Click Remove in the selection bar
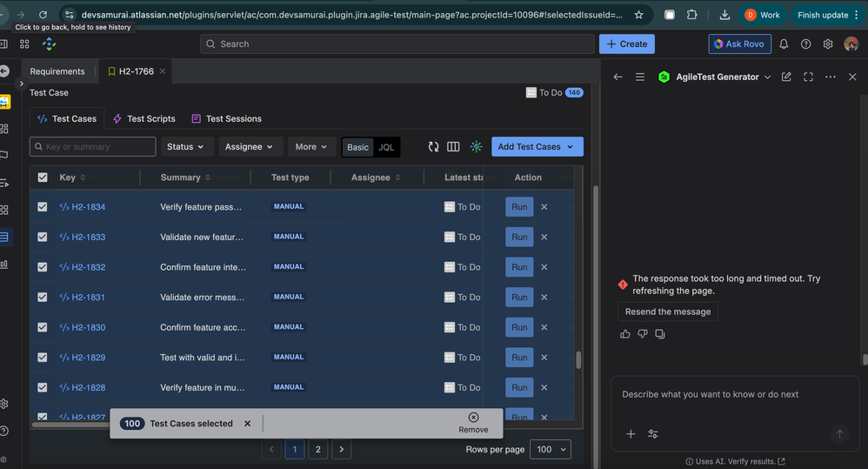The image size is (868, 469). (x=473, y=423)
